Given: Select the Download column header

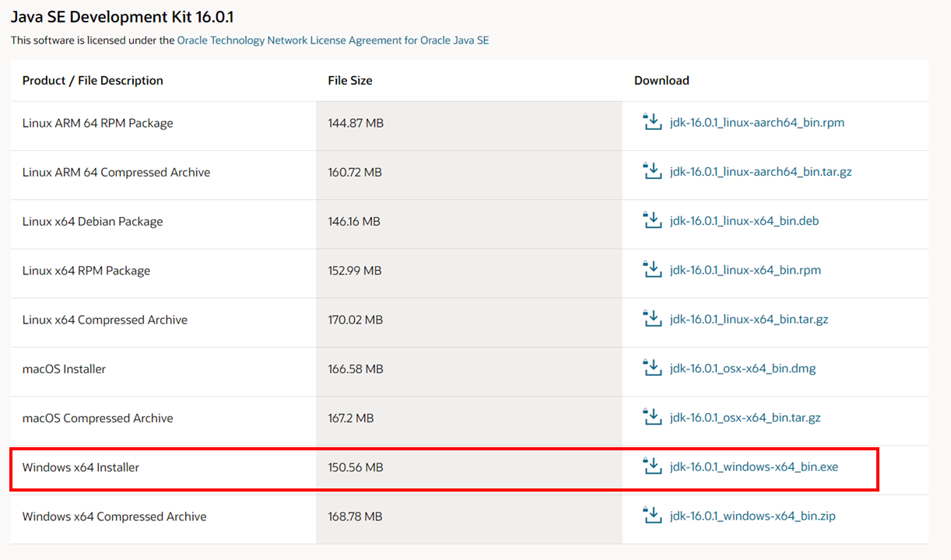Looking at the screenshot, I should (661, 81).
